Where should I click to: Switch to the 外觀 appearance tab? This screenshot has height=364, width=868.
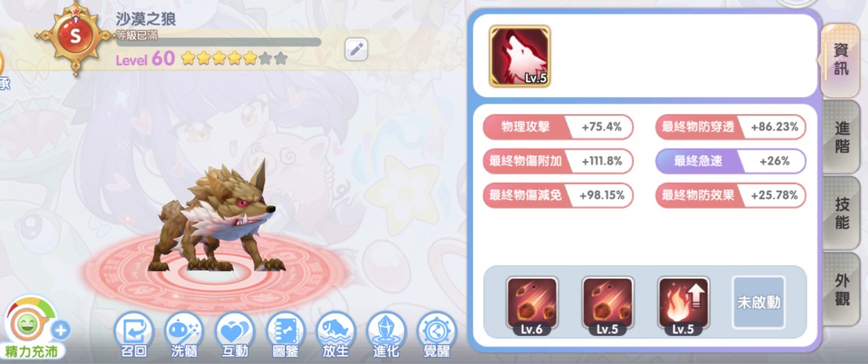(842, 289)
